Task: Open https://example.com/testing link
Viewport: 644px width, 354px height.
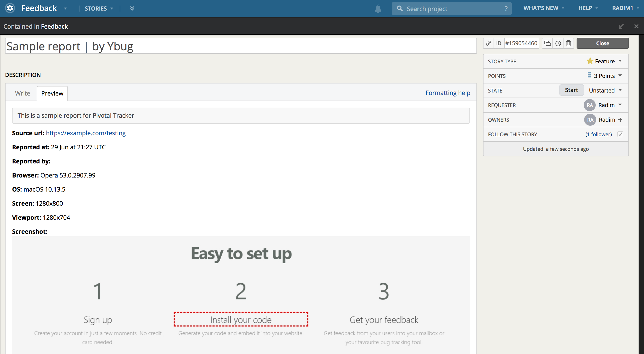Action: (x=86, y=133)
